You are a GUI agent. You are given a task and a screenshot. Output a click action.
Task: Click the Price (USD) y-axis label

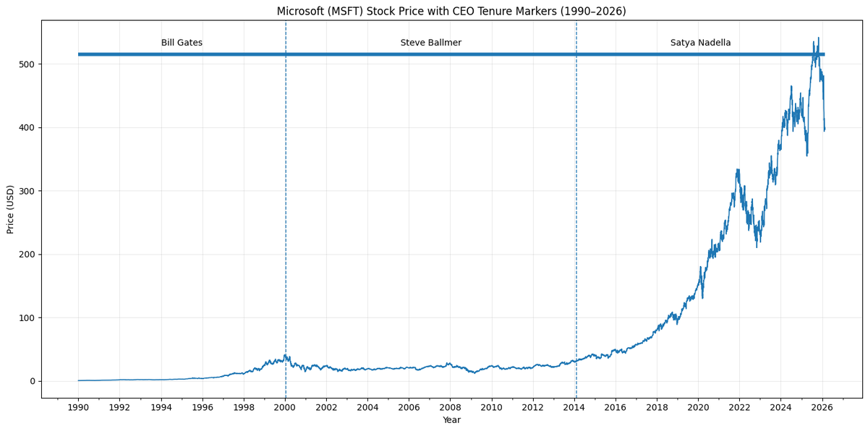pyautogui.click(x=10, y=209)
